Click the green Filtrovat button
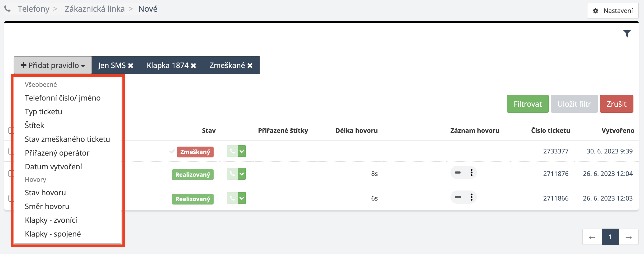Image resolution: width=644 pixels, height=254 pixels. [528, 104]
